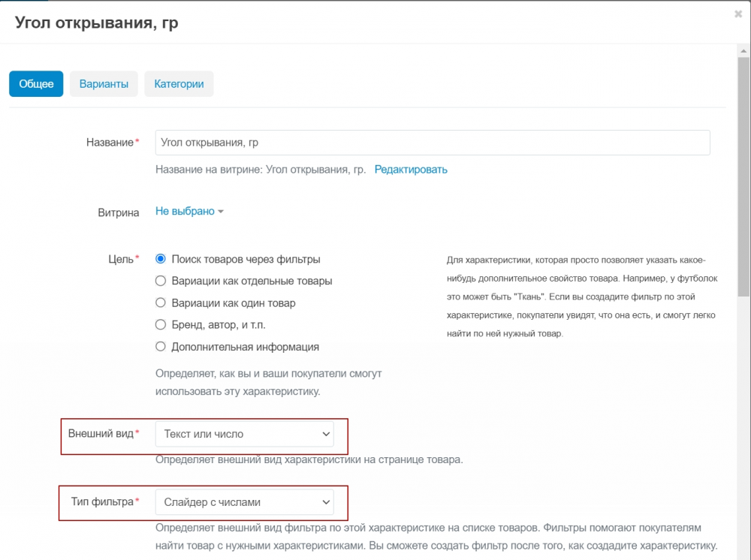Click the vertical scrollbar thumb
The image size is (751, 560).
[743, 173]
